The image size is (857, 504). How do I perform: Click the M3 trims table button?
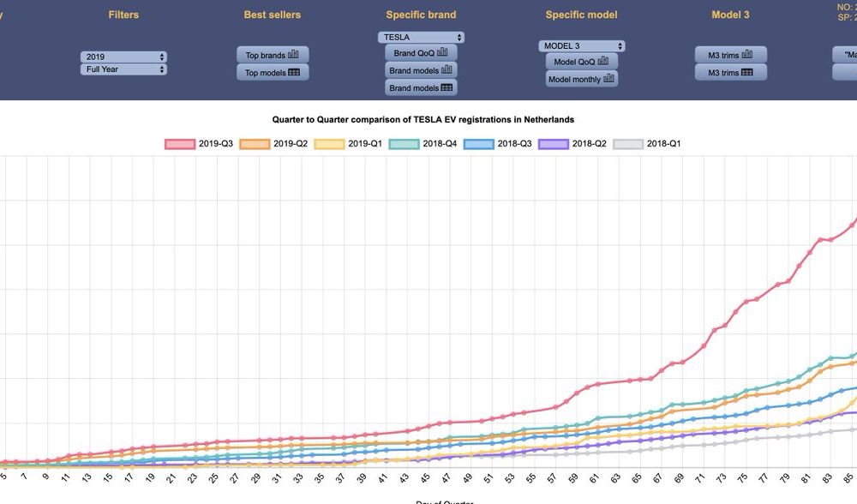[x=731, y=72]
